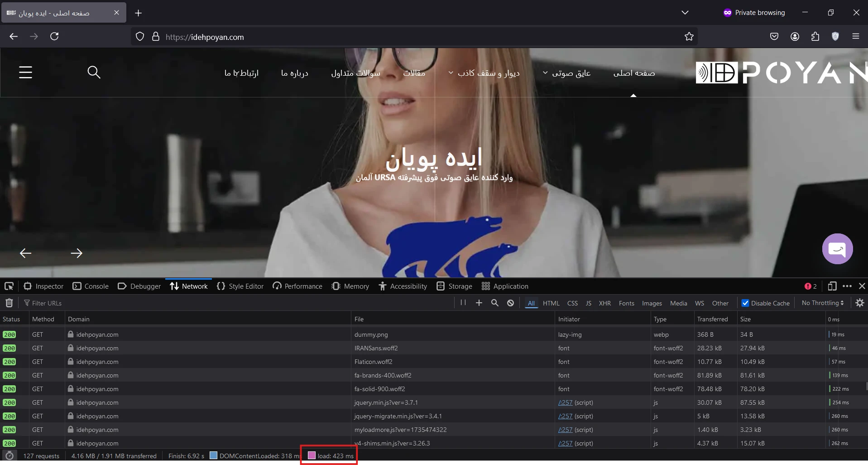Viewport: 868px width, 465px height.
Task: Open Network settings gear icon
Action: click(860, 303)
